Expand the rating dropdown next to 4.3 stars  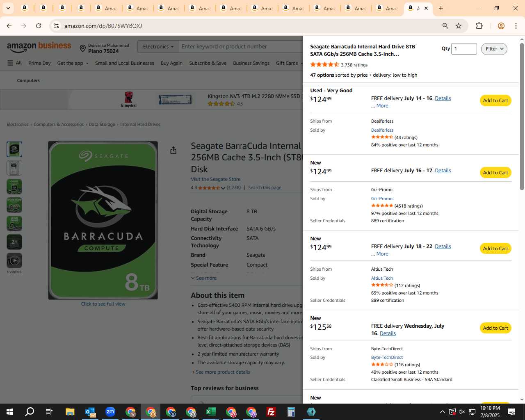tap(223, 188)
